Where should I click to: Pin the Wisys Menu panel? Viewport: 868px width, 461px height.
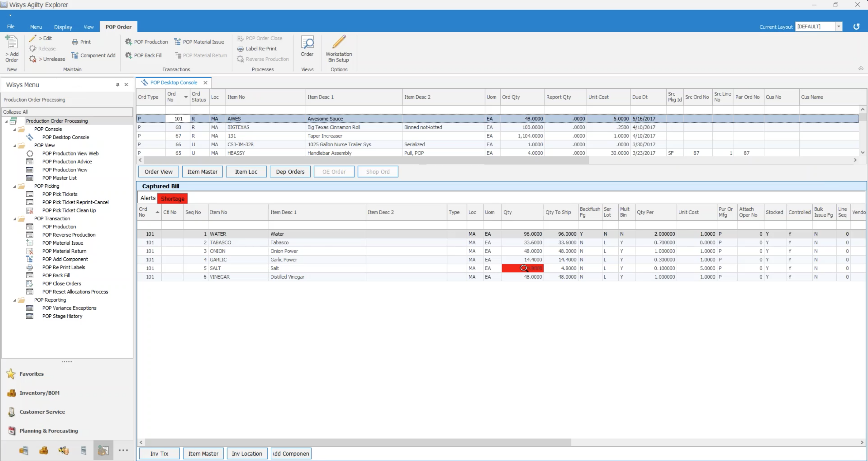[118, 84]
